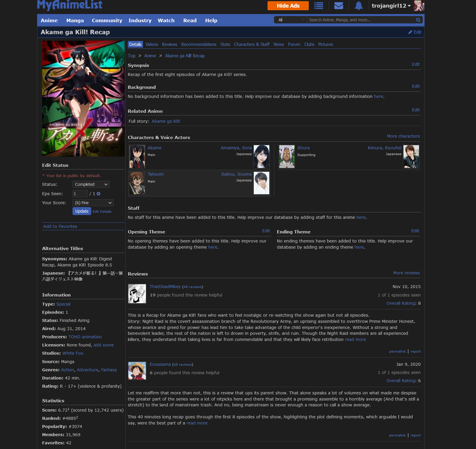
Task: Open the Community menu
Action: pyautogui.click(x=107, y=20)
